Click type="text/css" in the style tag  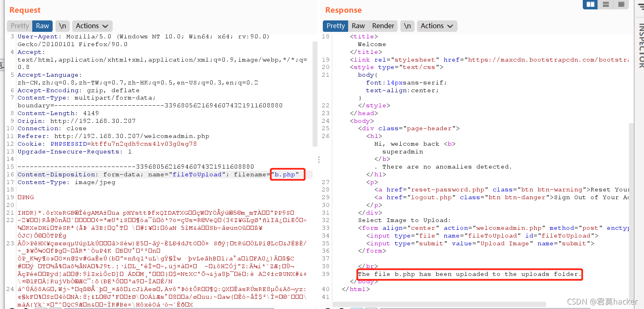click(x=409, y=67)
